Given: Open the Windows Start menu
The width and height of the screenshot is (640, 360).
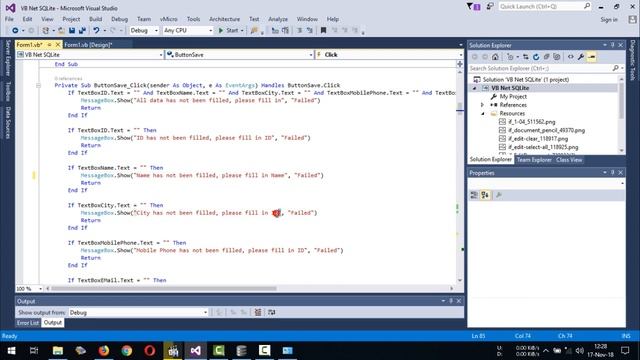Looking at the screenshot, I should coord(11,350).
